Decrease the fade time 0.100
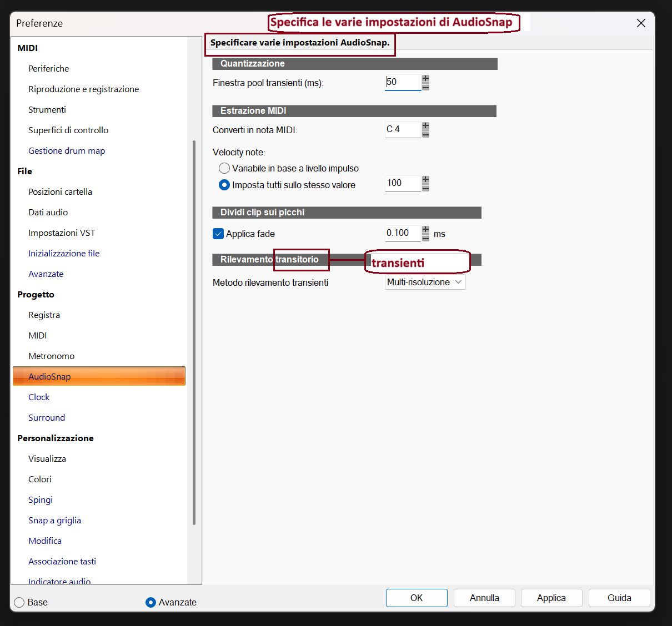 [425, 238]
